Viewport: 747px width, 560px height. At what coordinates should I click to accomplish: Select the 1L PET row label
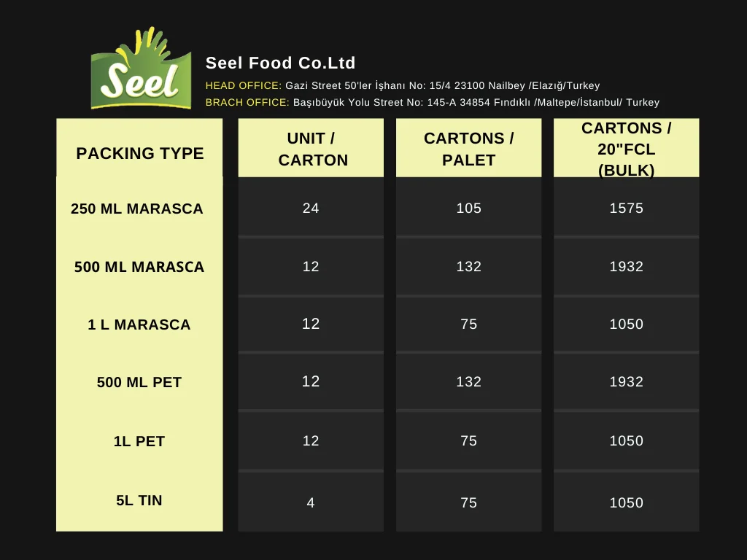tap(139, 441)
